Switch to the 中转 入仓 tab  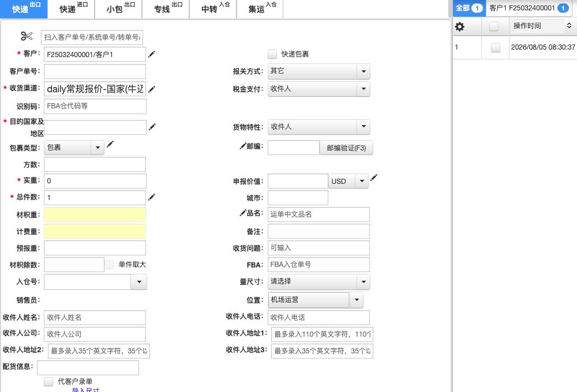click(213, 9)
